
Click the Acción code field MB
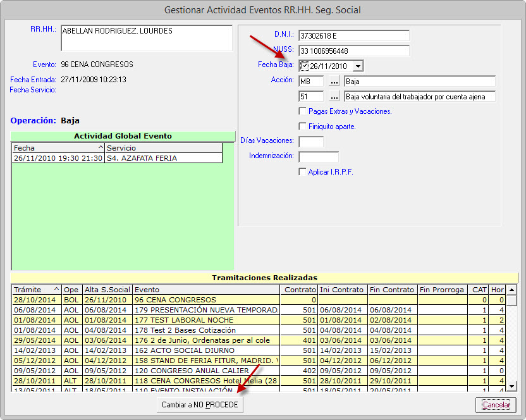[x=311, y=82]
